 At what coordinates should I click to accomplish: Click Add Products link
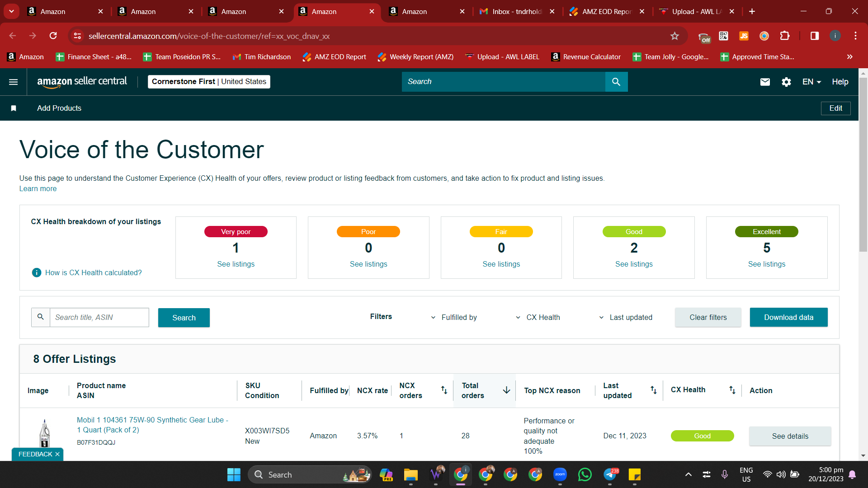click(59, 108)
